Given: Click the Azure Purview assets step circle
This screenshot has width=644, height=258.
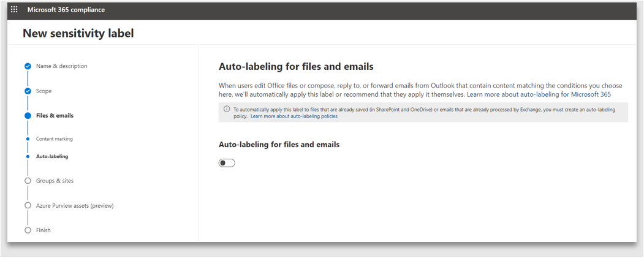Looking at the screenshot, I should click(x=28, y=206).
